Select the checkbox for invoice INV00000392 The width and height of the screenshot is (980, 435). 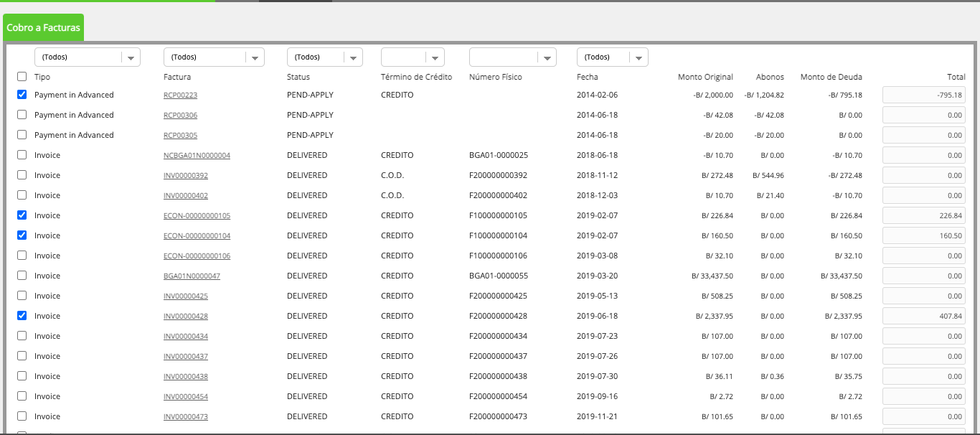pyautogui.click(x=22, y=175)
